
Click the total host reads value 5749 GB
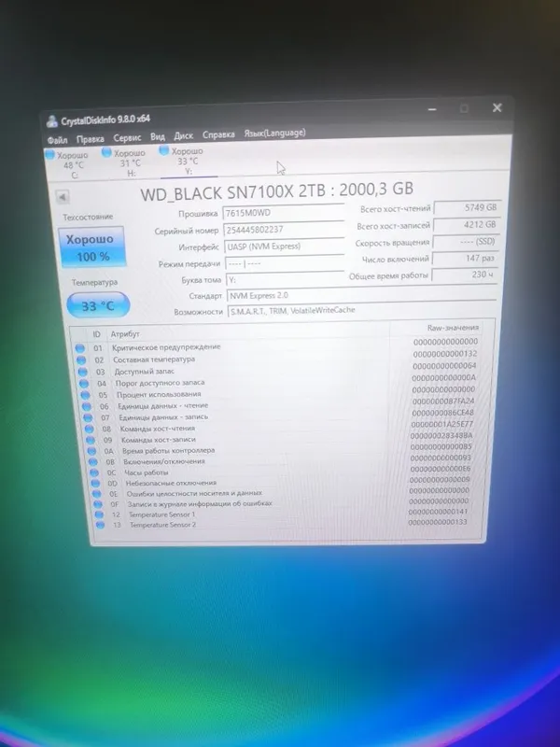click(468, 207)
